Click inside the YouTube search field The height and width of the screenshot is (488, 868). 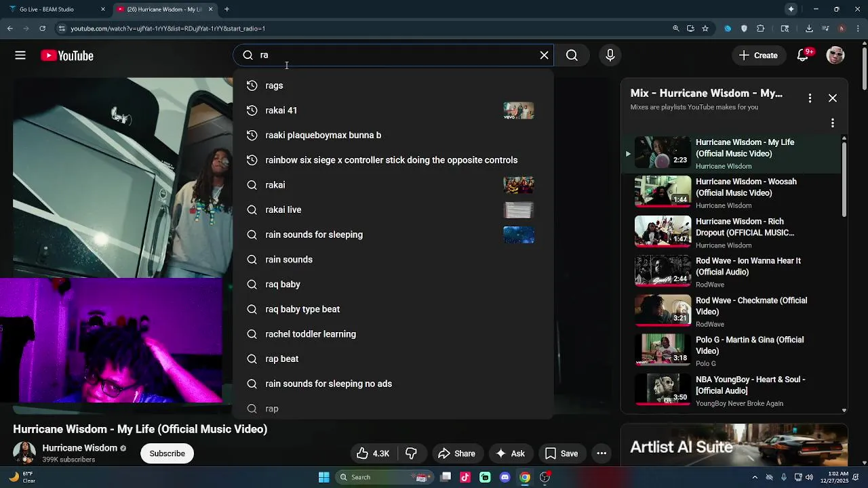pos(393,56)
